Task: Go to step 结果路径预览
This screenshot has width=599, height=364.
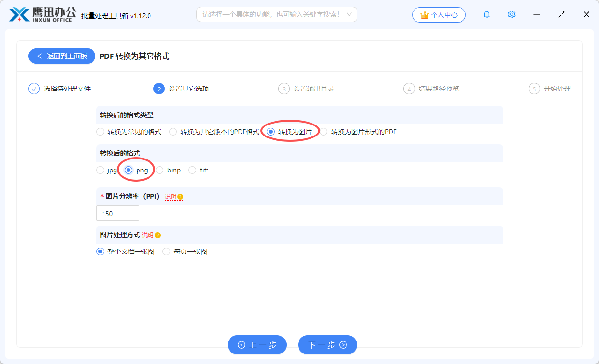Action: pyautogui.click(x=439, y=89)
